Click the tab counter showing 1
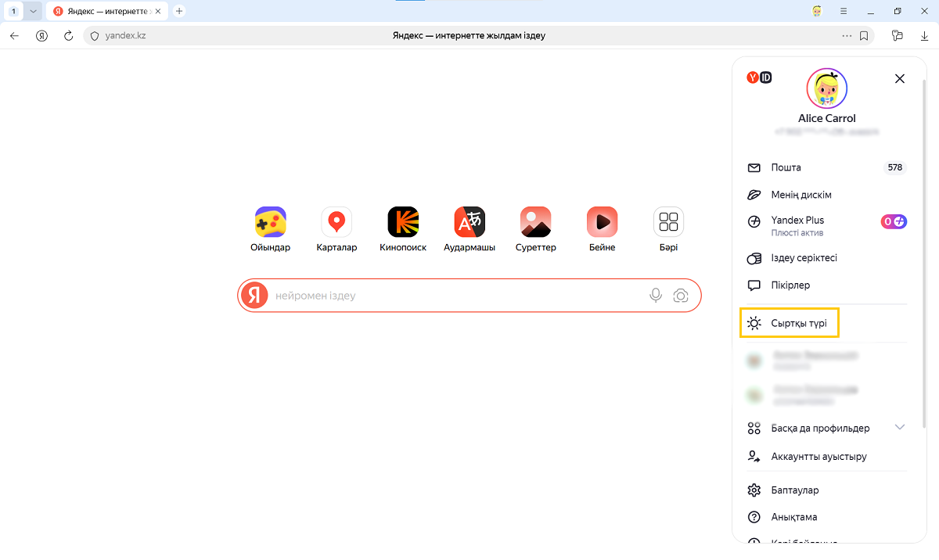 coord(14,11)
